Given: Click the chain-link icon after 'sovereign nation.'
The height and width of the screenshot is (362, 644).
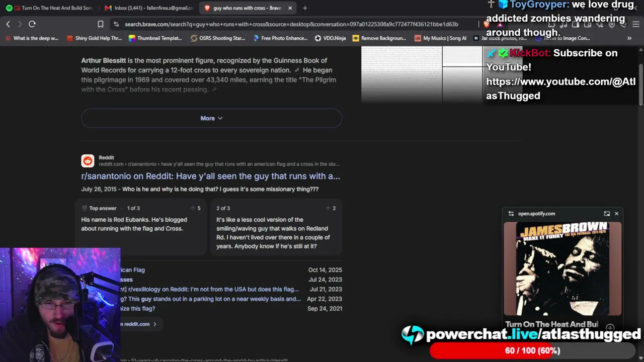Looking at the screenshot, I should 297,70.
